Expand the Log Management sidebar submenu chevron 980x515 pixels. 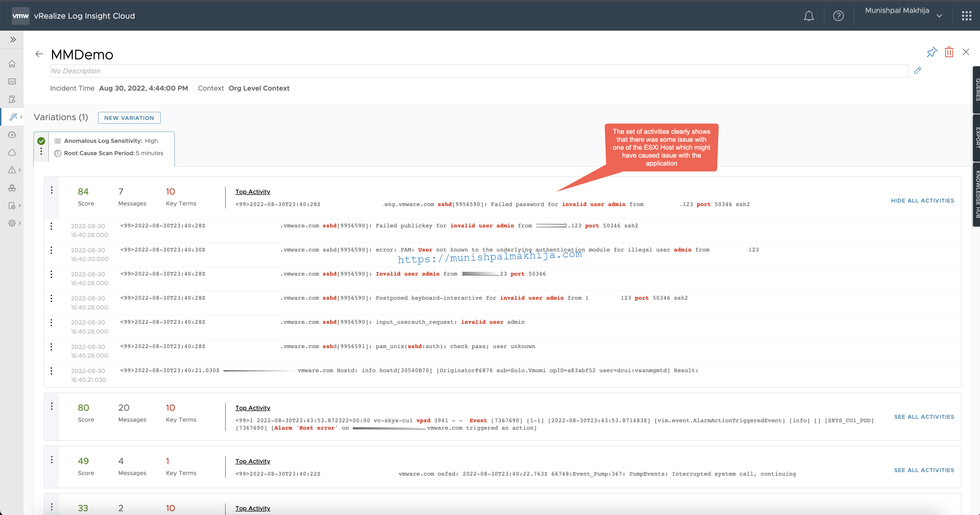20,206
